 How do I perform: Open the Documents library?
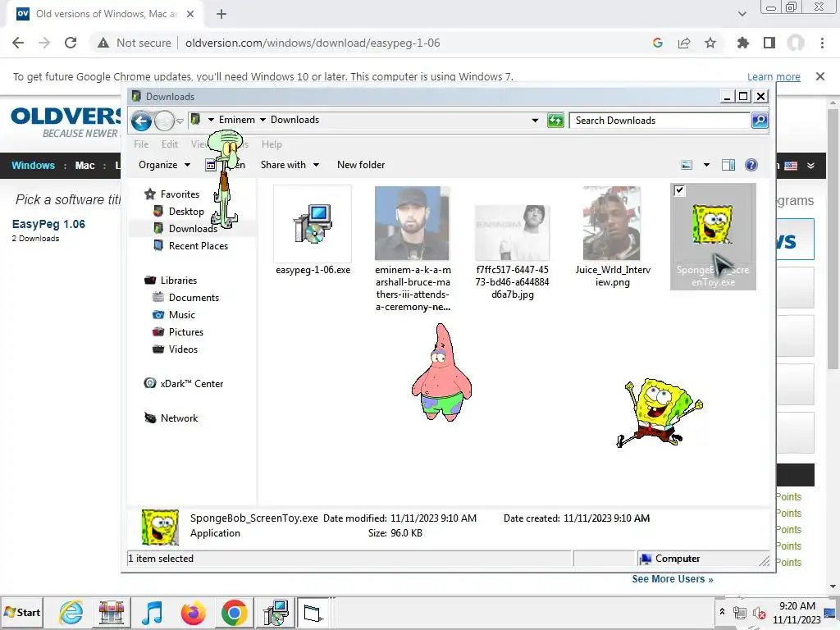pos(194,297)
